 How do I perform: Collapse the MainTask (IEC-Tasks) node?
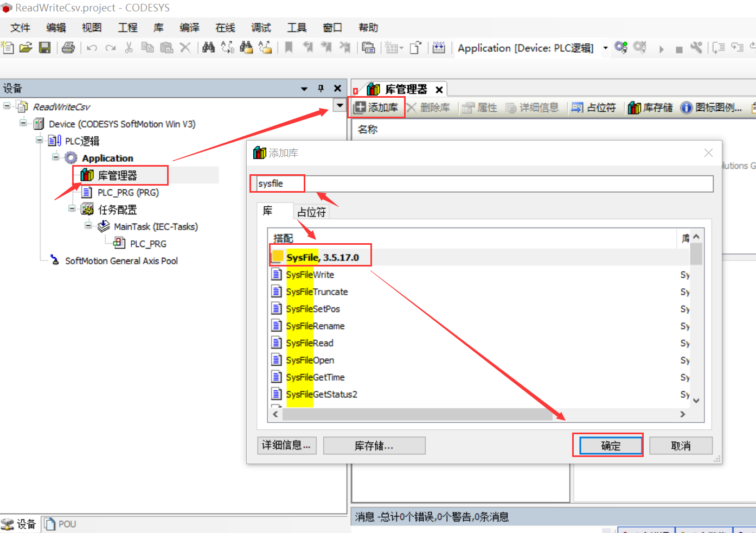coord(88,226)
